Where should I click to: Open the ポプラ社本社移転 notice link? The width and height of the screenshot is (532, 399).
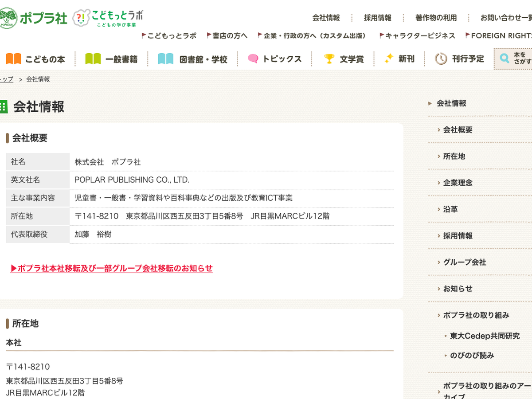click(111, 268)
